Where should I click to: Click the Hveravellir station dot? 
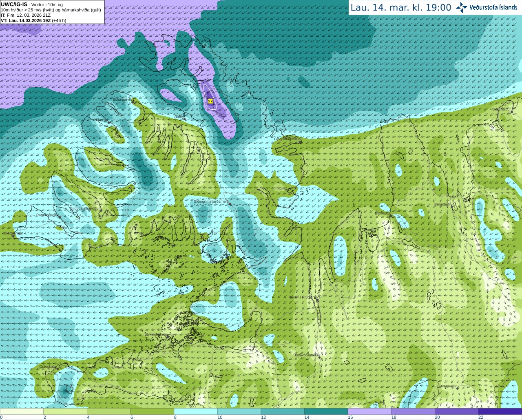457,388
